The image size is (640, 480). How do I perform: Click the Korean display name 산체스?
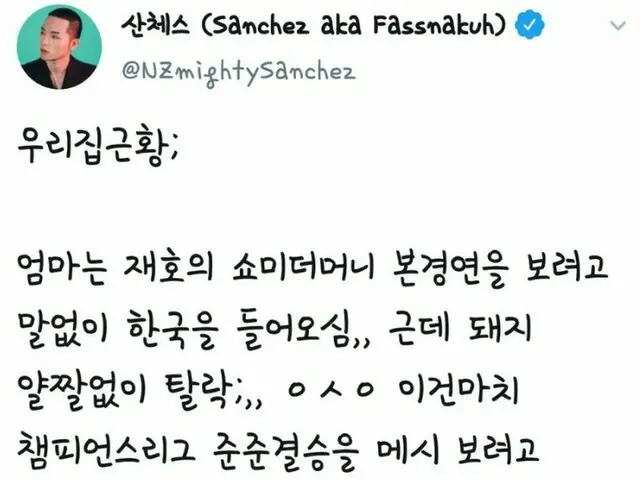(155, 25)
